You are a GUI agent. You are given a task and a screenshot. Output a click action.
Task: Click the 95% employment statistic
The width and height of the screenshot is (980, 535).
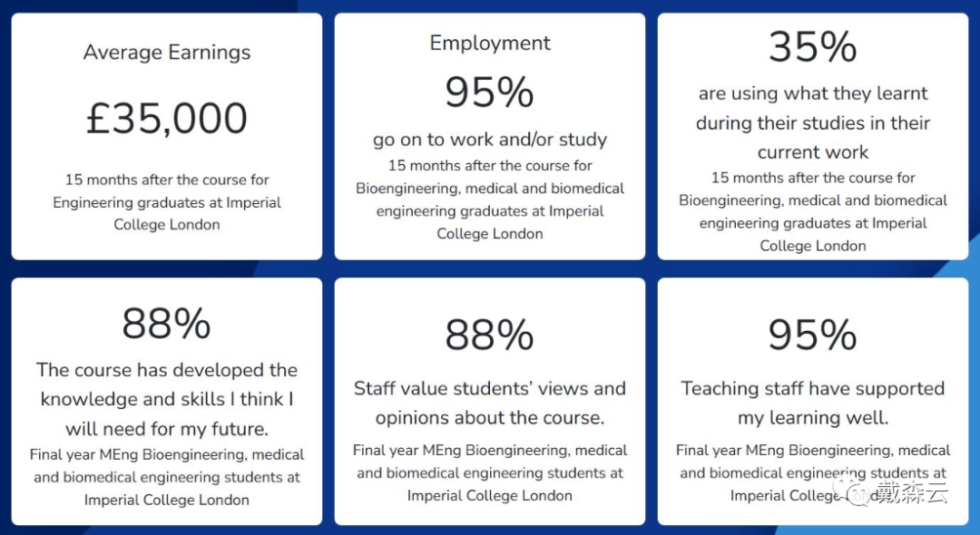[489, 92]
